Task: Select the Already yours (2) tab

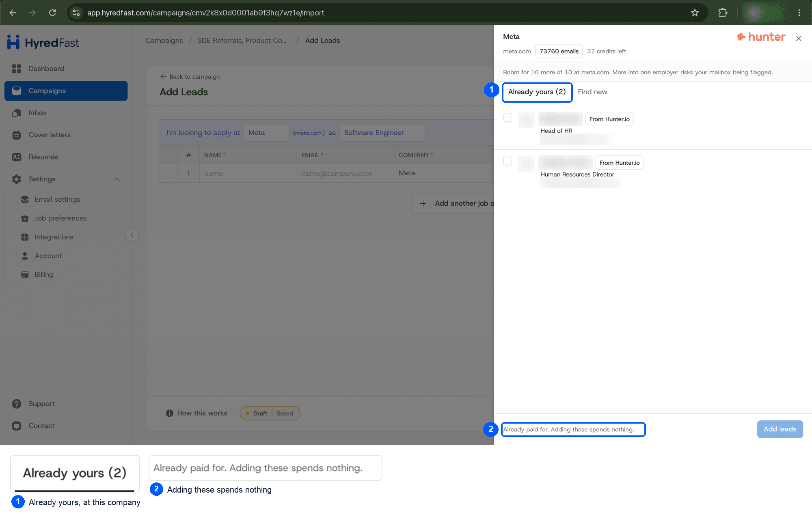Action: click(537, 92)
